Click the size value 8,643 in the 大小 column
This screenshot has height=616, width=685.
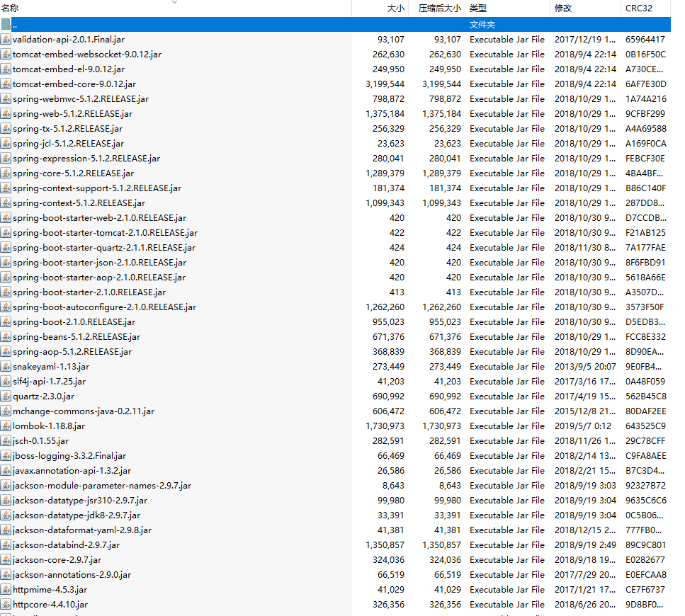(x=393, y=486)
